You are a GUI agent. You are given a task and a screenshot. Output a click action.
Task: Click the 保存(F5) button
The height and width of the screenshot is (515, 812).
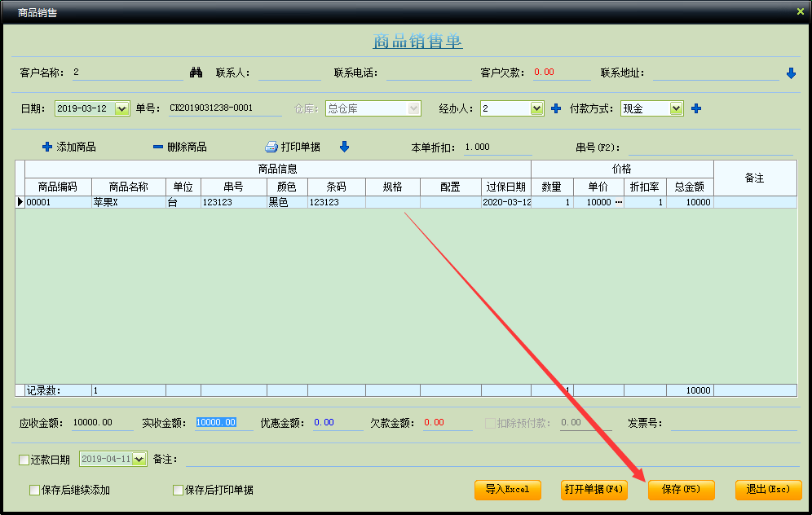point(681,490)
